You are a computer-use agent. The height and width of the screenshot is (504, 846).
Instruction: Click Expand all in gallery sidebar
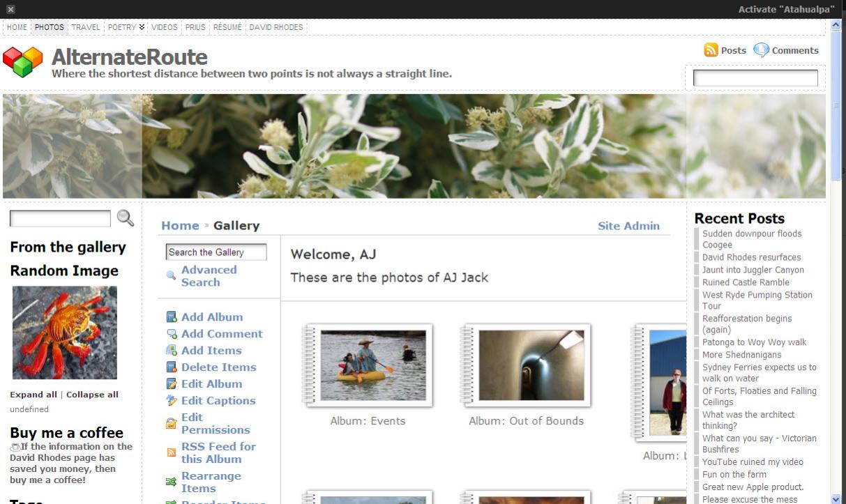click(x=33, y=395)
